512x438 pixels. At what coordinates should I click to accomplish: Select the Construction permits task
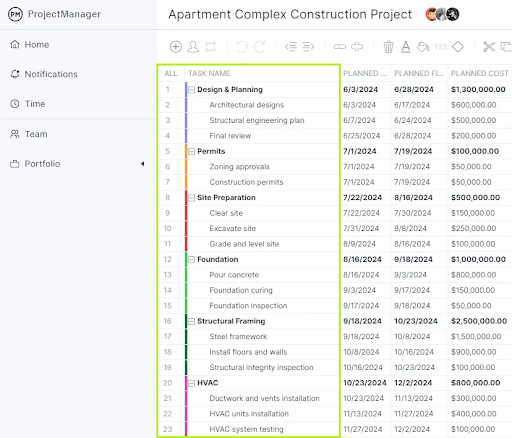[246, 182]
